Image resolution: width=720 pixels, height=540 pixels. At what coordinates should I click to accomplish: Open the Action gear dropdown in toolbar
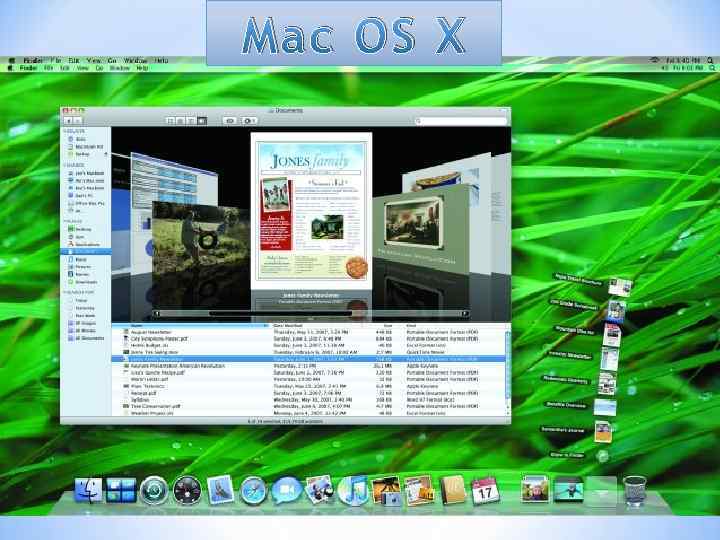click(249, 120)
